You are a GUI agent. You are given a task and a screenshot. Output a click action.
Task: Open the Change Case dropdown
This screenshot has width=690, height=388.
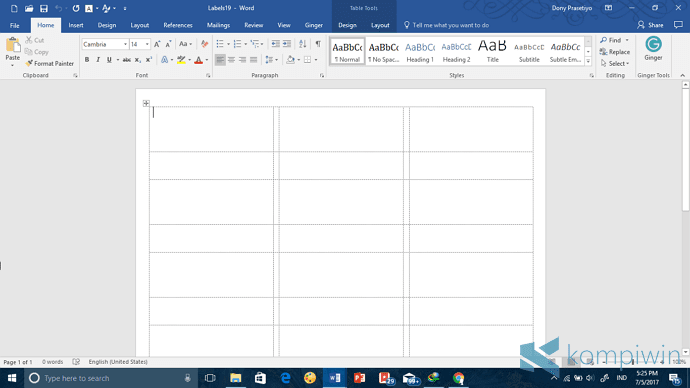(185, 44)
